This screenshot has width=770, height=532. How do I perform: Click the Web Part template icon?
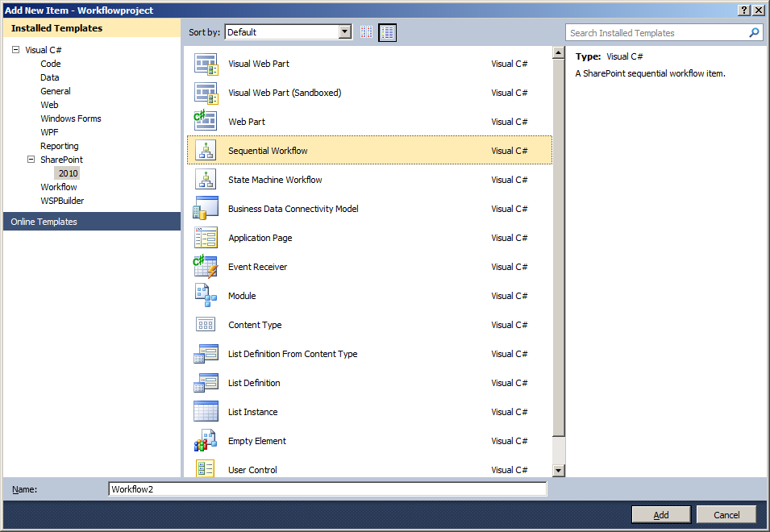[206, 122]
